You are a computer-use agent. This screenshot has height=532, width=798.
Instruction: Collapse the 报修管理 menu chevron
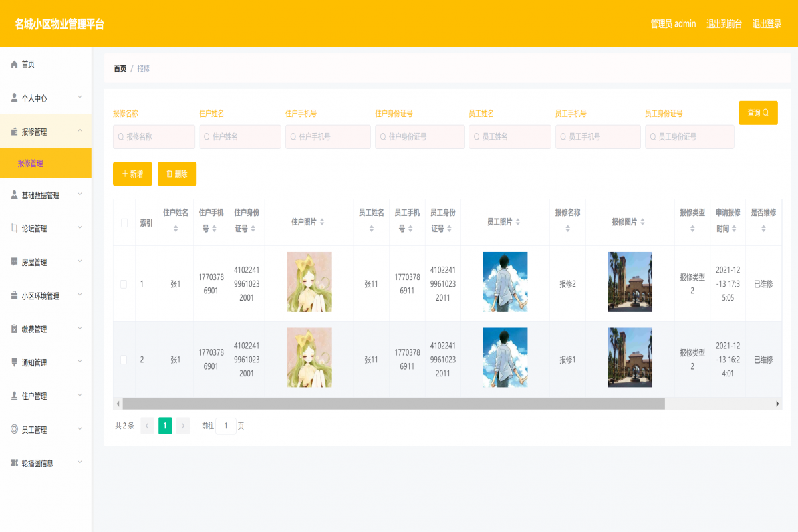[x=80, y=131]
